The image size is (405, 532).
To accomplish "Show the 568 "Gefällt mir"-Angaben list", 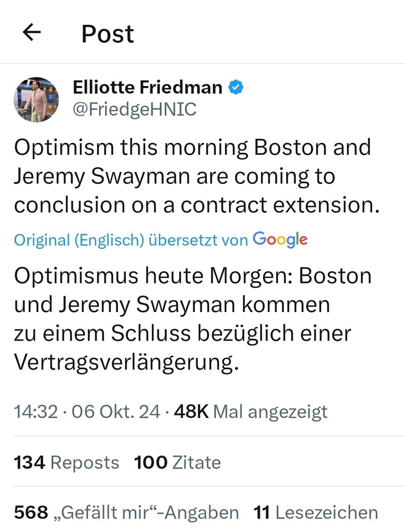I will pyautogui.click(x=126, y=513).
